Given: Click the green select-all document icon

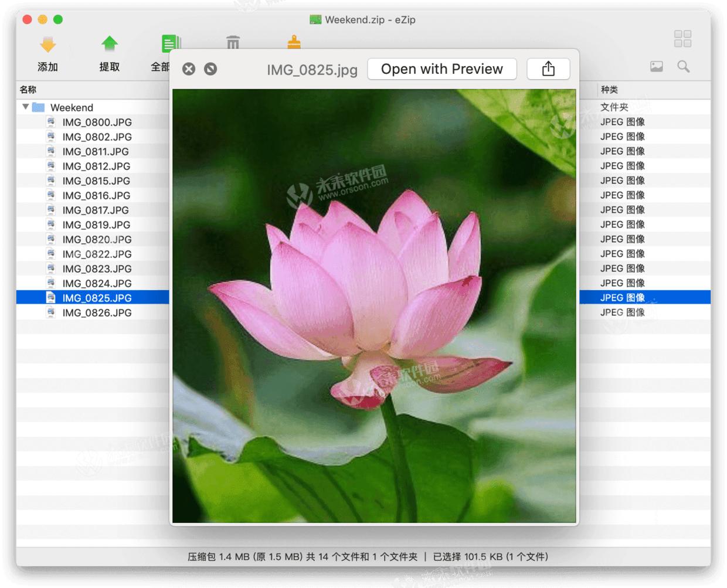Looking at the screenshot, I should pos(169,44).
